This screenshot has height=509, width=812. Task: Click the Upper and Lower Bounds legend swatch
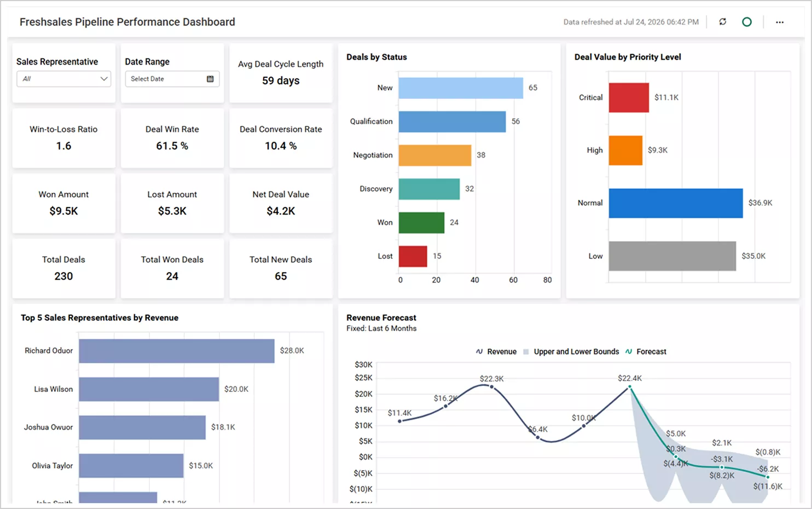point(526,352)
